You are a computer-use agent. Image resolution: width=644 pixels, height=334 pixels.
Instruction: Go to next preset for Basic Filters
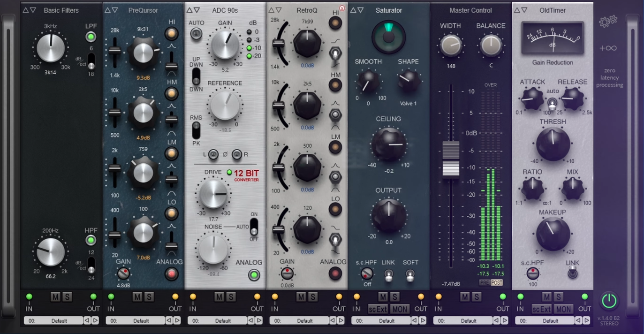tap(95, 320)
